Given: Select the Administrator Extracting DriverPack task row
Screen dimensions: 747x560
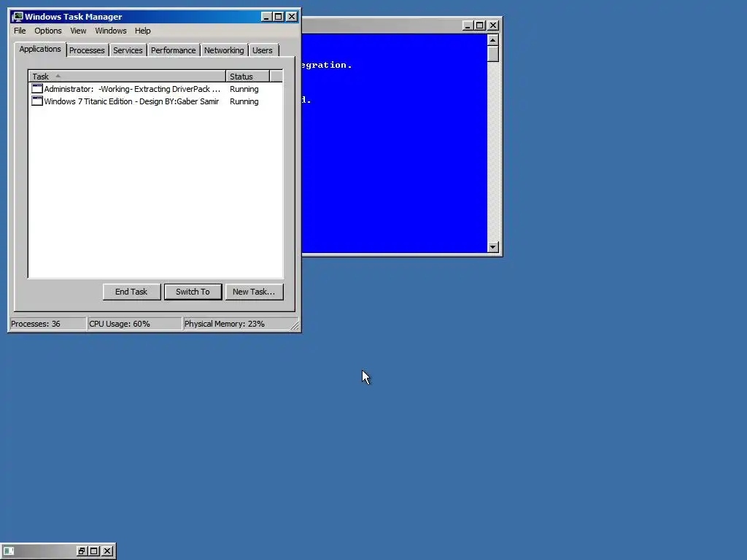Looking at the screenshot, I should [x=155, y=89].
